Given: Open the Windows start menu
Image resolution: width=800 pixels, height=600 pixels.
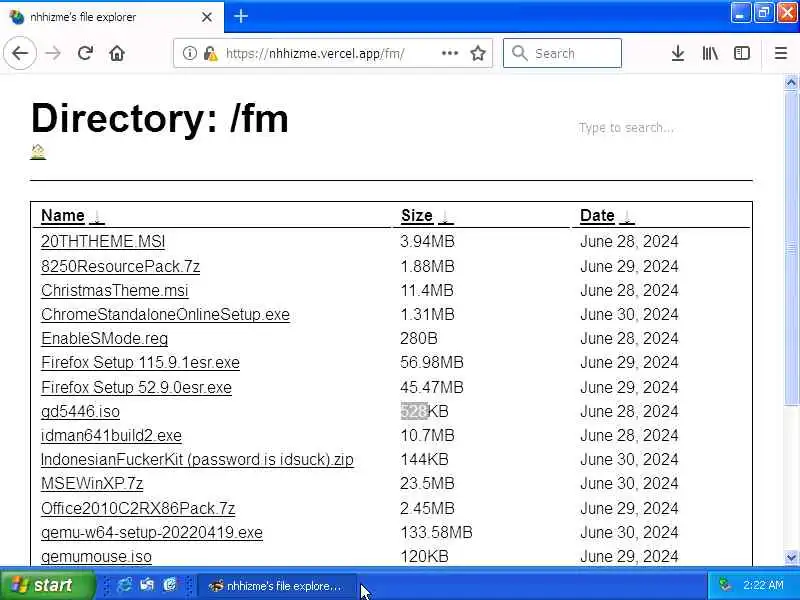Looking at the screenshot, I should pos(47,585).
